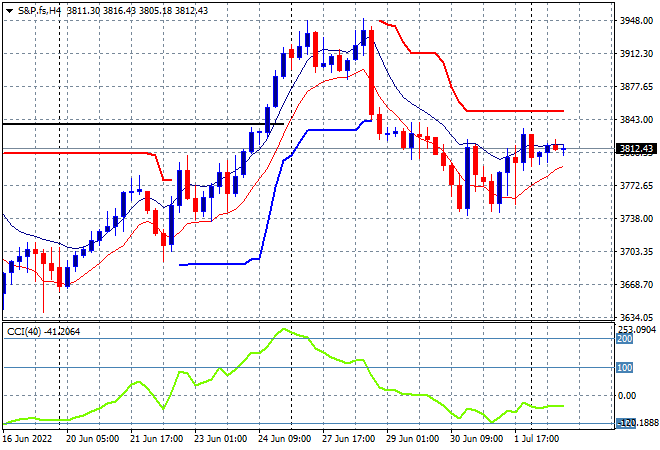Click the 16 Jun 2022 date label
Viewport: 660px width, 450px height.
[27, 439]
